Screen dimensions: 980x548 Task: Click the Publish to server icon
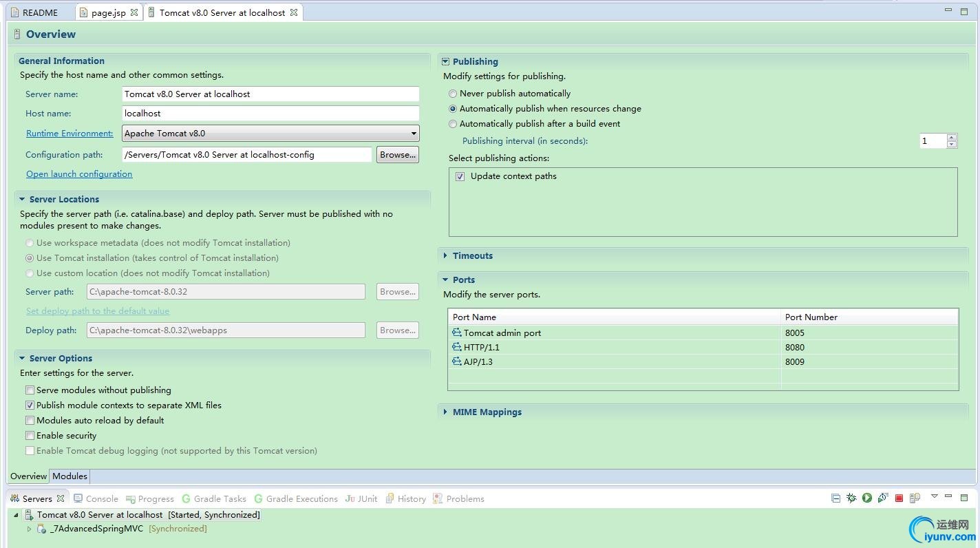(x=915, y=498)
